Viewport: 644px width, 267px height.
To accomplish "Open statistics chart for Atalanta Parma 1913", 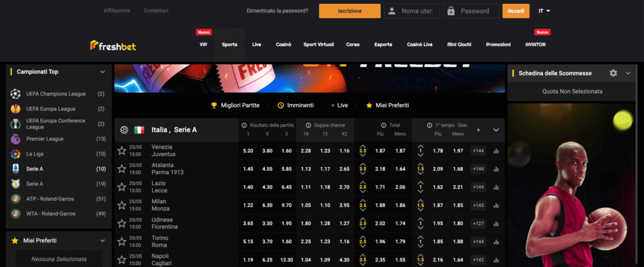I will click(x=496, y=169).
